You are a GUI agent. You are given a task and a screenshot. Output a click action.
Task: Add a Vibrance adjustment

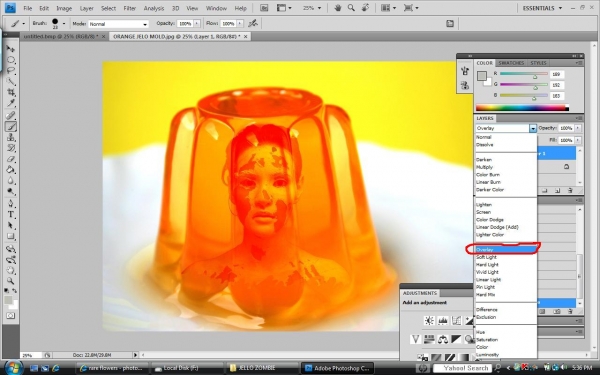416,339
